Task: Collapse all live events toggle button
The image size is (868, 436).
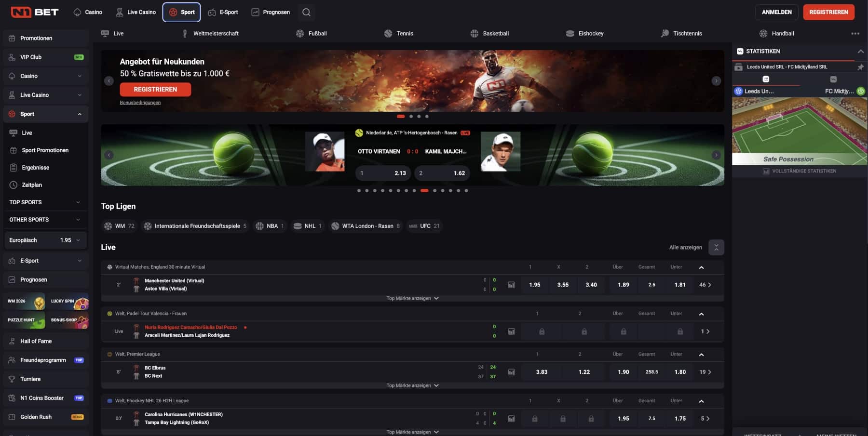Action: (x=716, y=248)
